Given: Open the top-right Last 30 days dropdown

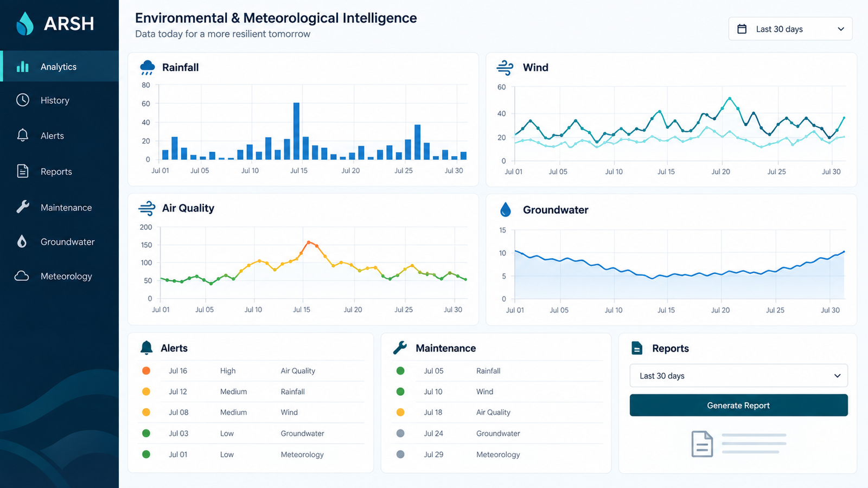Looking at the screenshot, I should click(790, 29).
